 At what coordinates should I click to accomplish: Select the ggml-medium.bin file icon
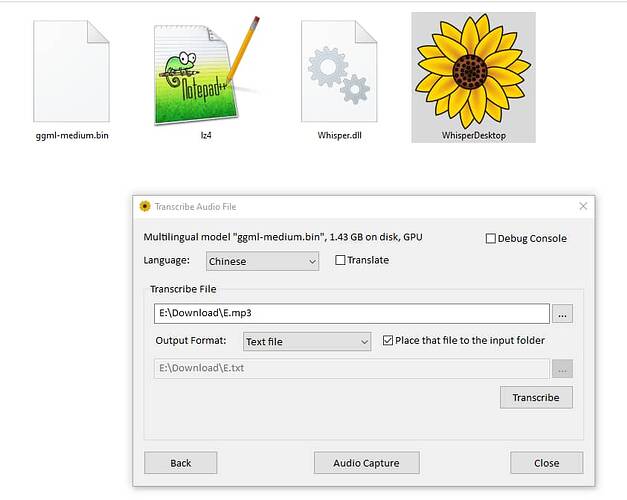coord(72,71)
